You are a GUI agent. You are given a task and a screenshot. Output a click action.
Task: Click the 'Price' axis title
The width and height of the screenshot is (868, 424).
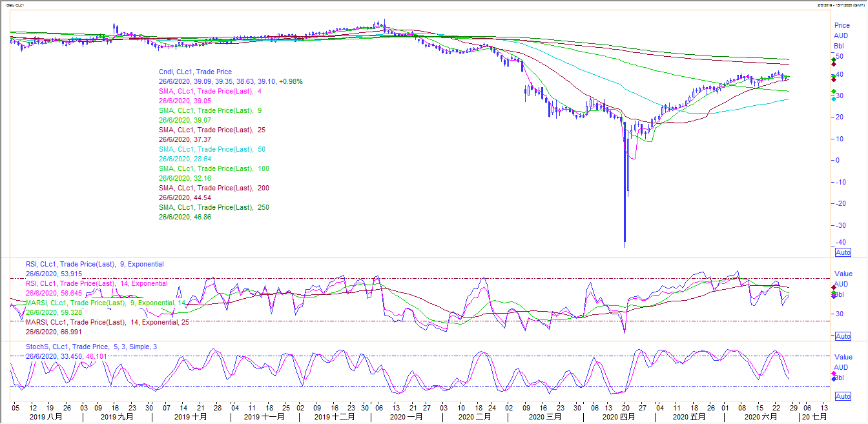point(842,25)
